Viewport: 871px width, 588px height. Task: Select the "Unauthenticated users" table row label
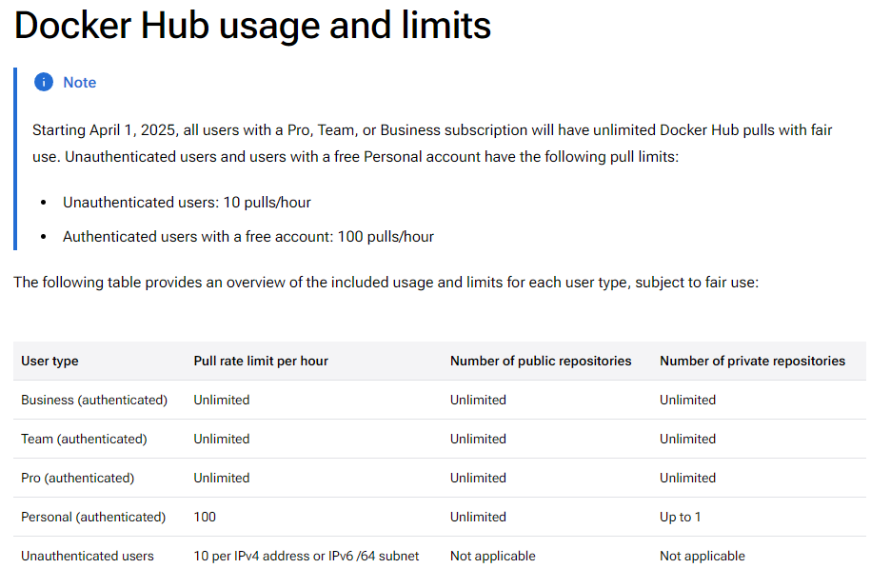88,556
